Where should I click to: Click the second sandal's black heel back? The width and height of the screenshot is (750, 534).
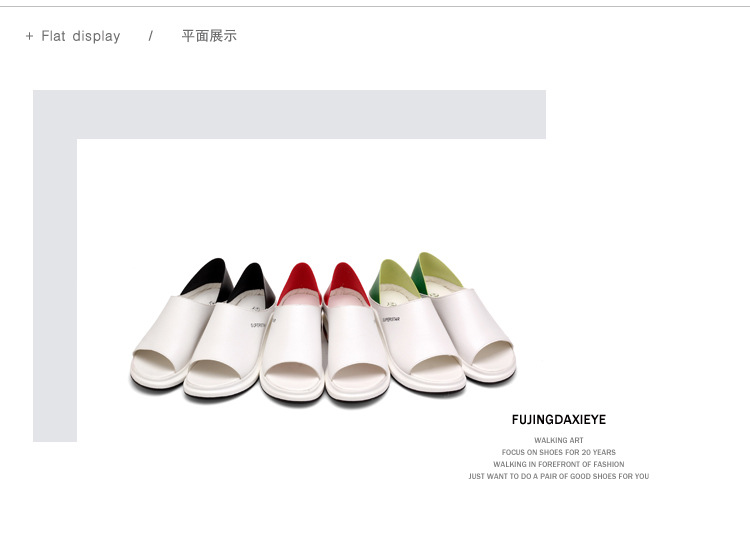[x=254, y=282]
